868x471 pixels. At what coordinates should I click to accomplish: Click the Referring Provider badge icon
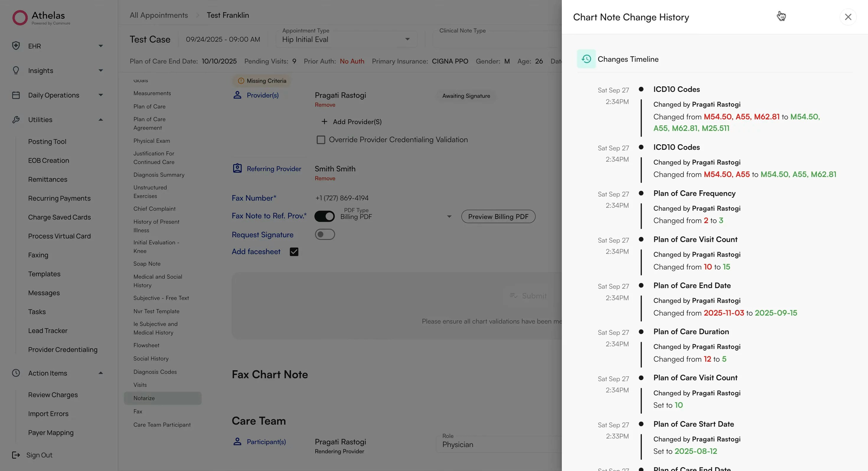coord(237,168)
